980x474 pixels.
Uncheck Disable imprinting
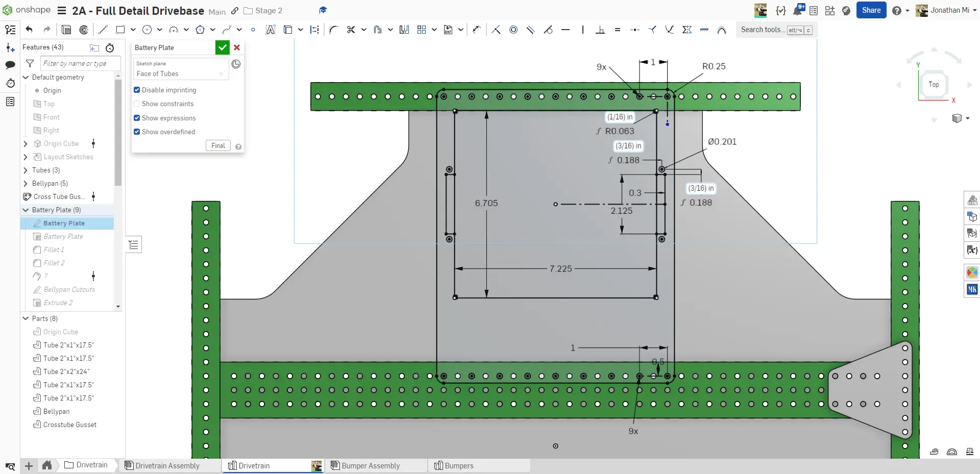pos(137,90)
